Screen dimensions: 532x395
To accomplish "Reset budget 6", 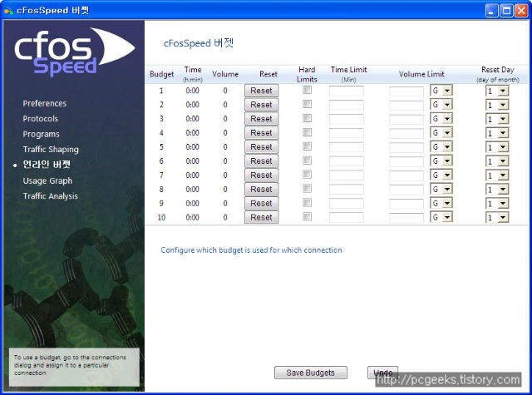I will click(x=261, y=160).
